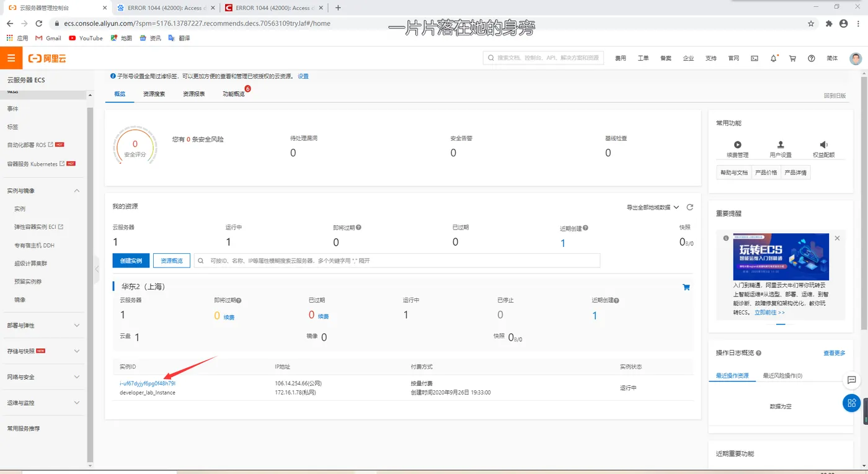Click the blue cart icon for 华东2（上海）
Viewport: 868px width, 474px height.
(x=686, y=287)
